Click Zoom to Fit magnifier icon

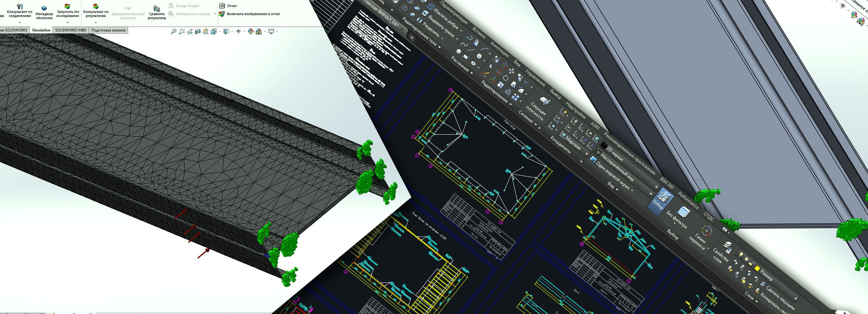coord(174,32)
